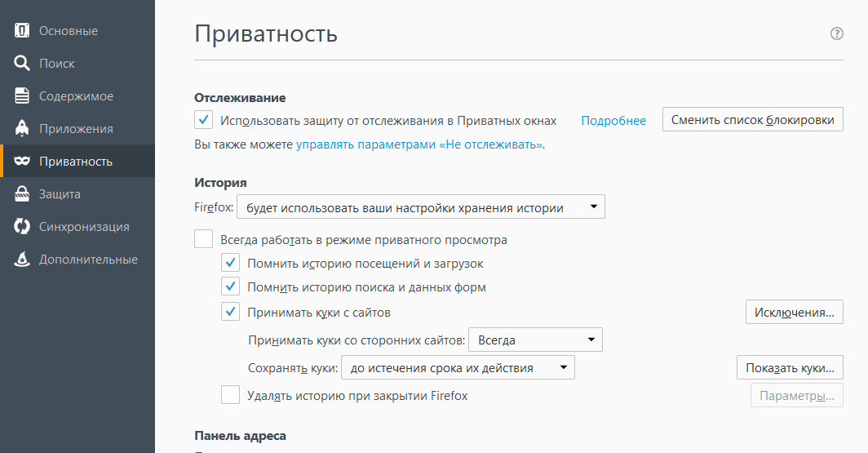Click the Приложения rocket icon
Screen dimensions: 868x453
point(21,128)
